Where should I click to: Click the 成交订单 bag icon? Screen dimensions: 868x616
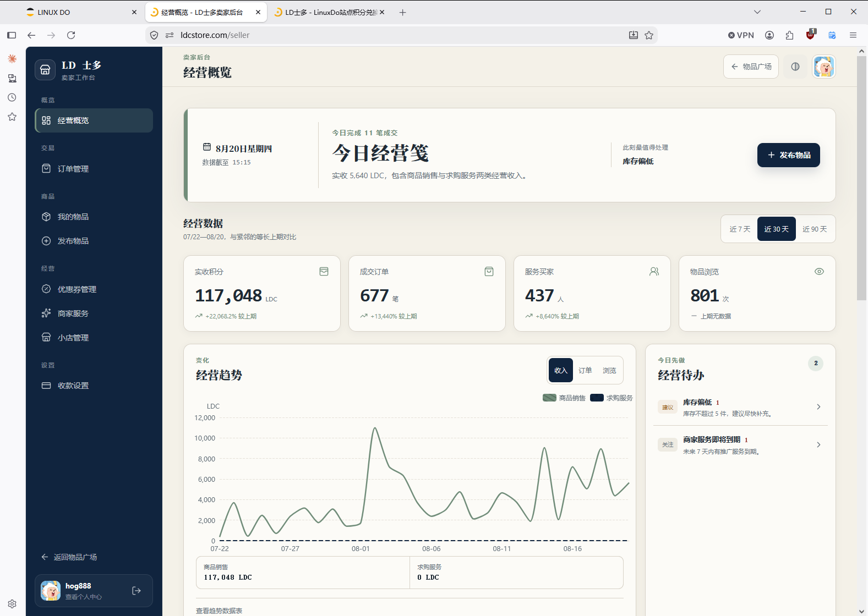click(489, 272)
